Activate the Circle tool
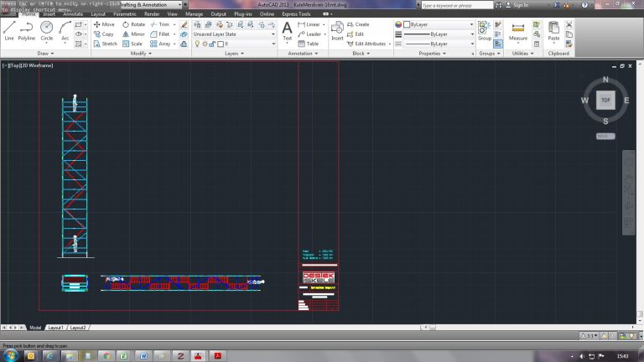Screen dimensions: 644x362 click(47, 30)
